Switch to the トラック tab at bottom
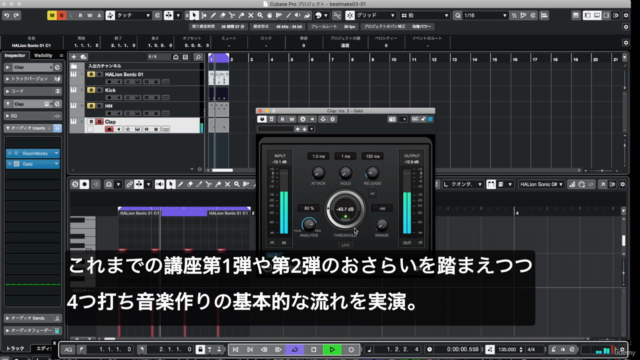 (16, 348)
